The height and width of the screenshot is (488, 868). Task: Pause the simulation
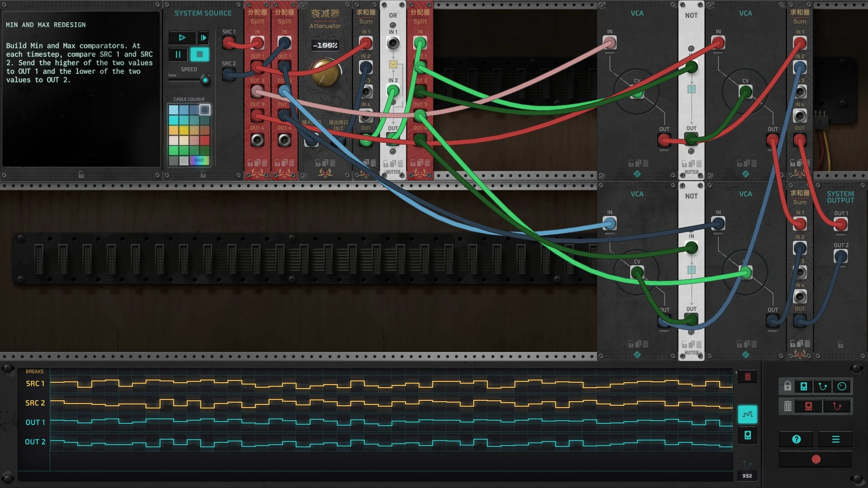tap(178, 55)
